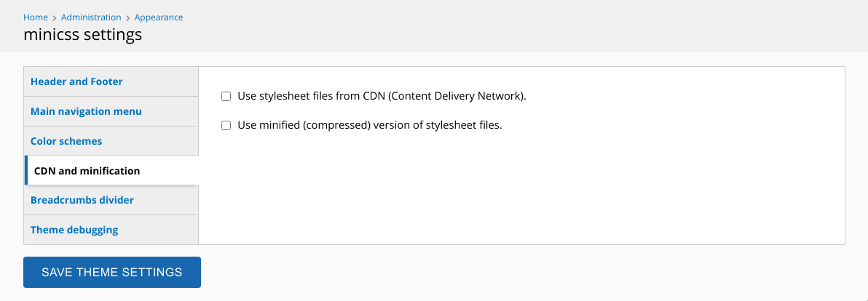The height and width of the screenshot is (301, 868).
Task: Click chevron separator after Home breadcrumb
Action: coord(54,17)
